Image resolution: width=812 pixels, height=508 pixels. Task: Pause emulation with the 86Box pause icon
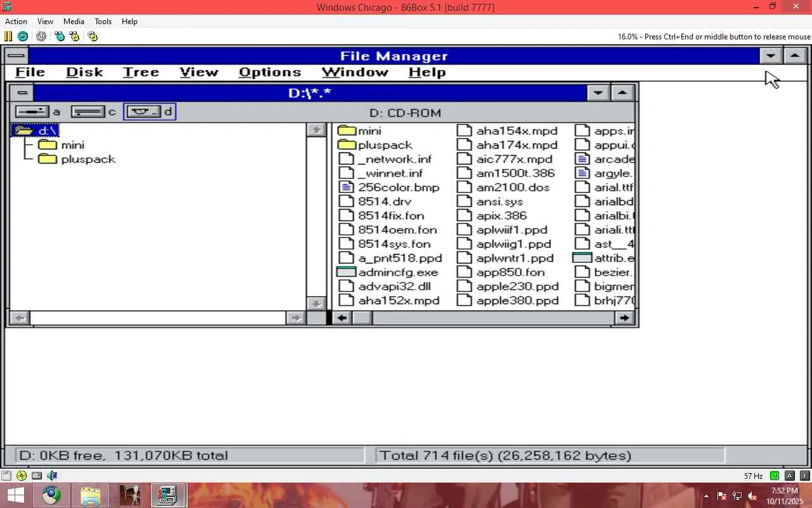(x=8, y=36)
